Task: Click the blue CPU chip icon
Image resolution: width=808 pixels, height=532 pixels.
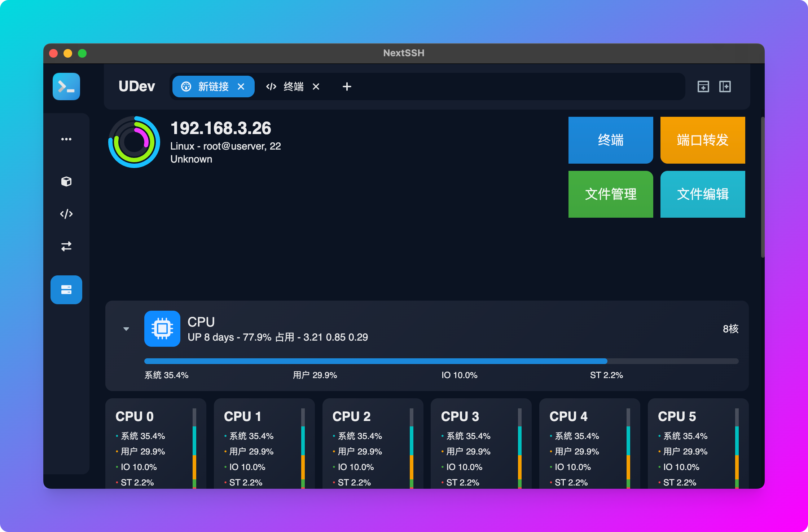Action: click(162, 329)
